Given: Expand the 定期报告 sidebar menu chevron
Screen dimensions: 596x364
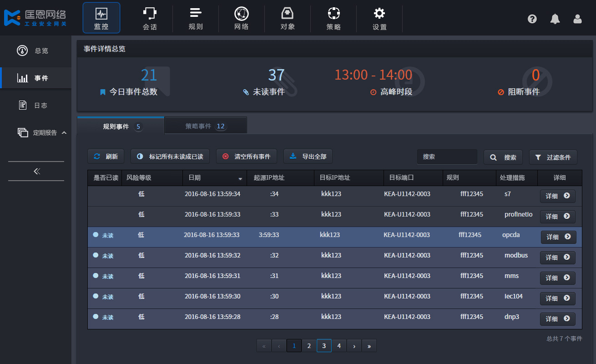Looking at the screenshot, I should coord(64,132).
